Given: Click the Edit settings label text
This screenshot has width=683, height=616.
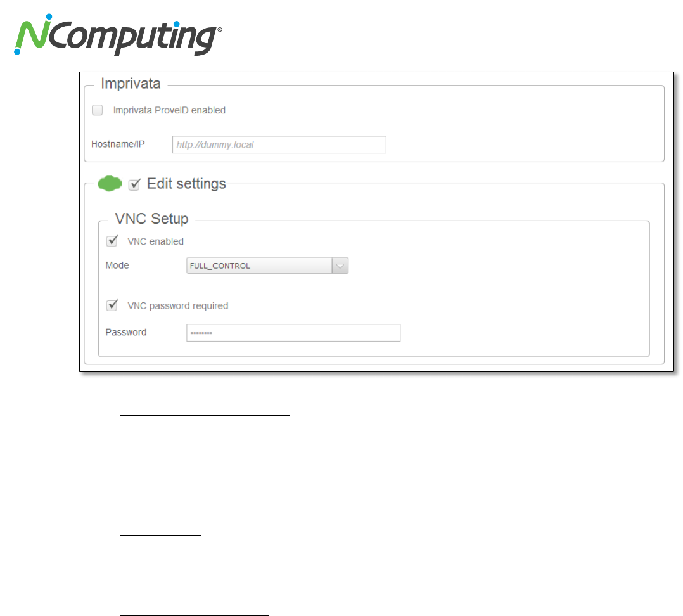Looking at the screenshot, I should pyautogui.click(x=186, y=184).
